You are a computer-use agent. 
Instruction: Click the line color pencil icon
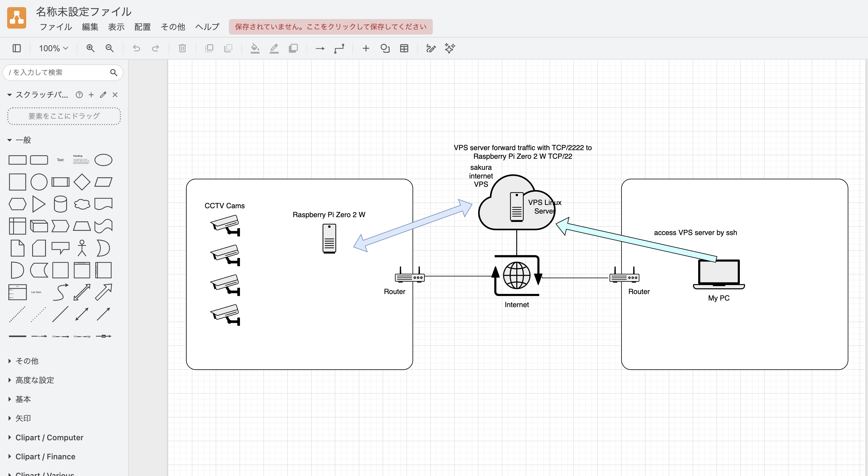tap(274, 48)
